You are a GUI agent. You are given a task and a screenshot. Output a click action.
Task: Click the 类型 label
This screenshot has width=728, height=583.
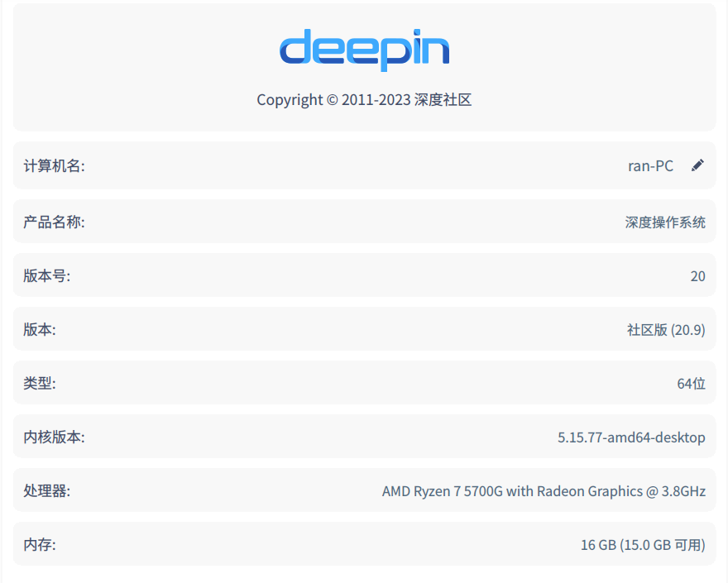click(40, 384)
